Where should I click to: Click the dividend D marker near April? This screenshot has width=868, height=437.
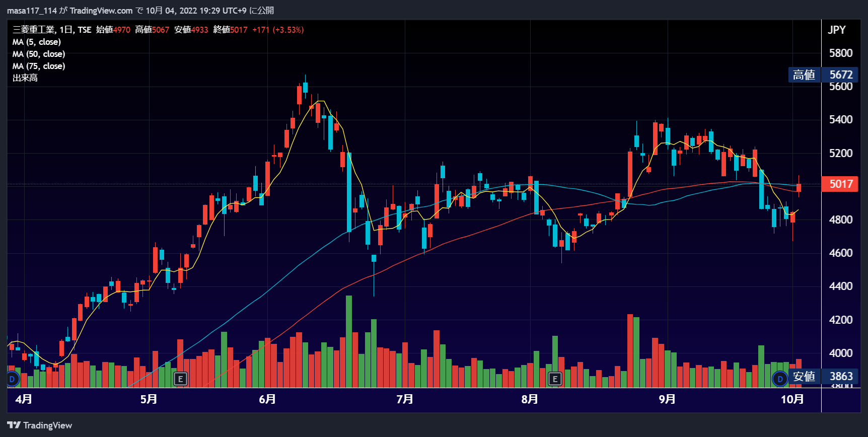point(12,379)
